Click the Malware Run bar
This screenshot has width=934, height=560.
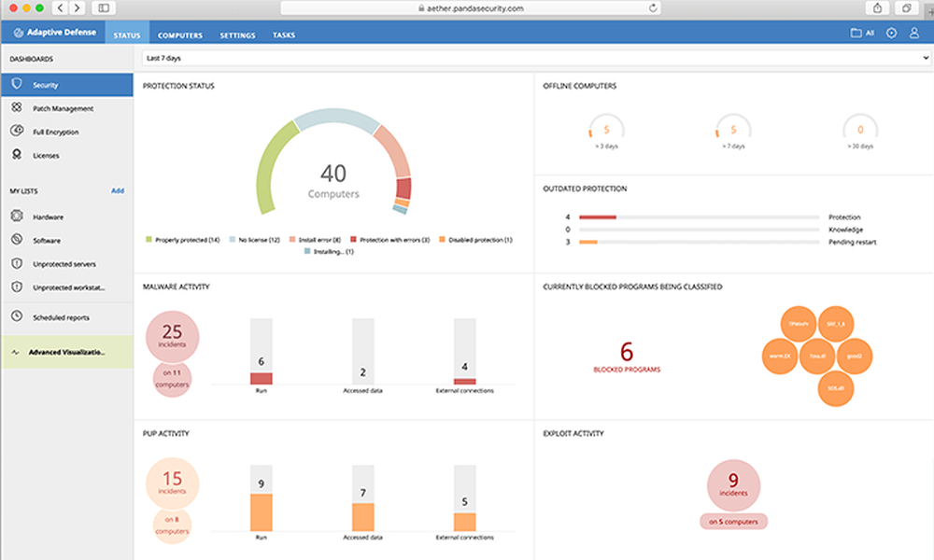point(261,351)
